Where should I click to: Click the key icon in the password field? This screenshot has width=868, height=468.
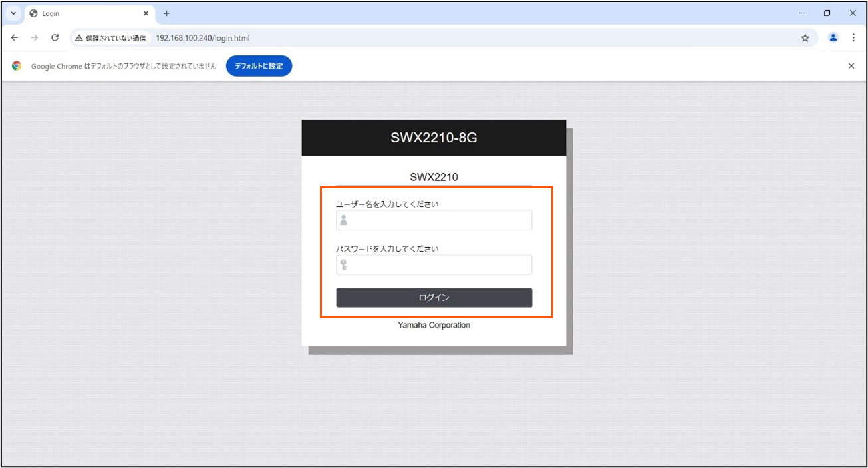click(344, 265)
